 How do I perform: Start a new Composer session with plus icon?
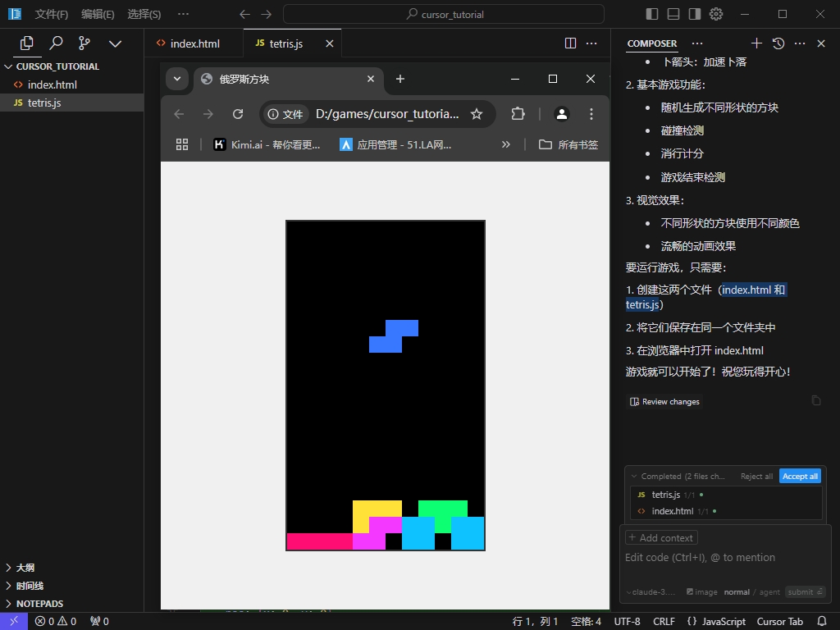click(756, 43)
